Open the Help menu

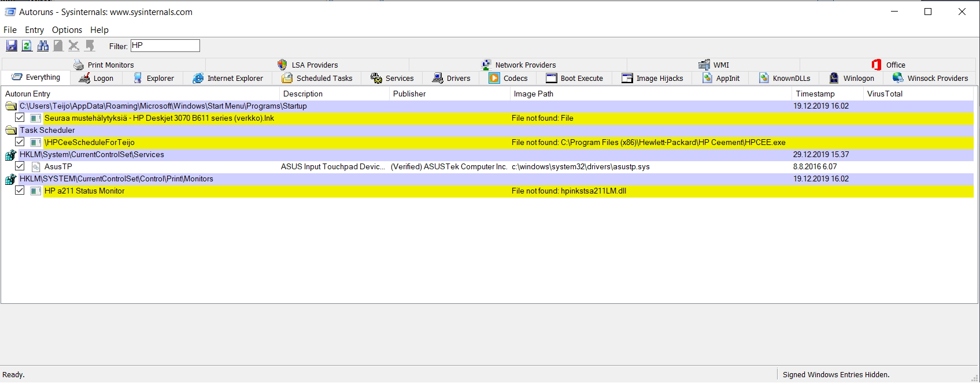point(99,30)
